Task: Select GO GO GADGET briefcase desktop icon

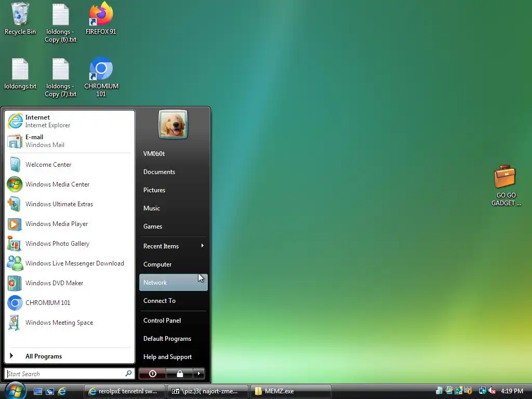Action: pos(506,185)
